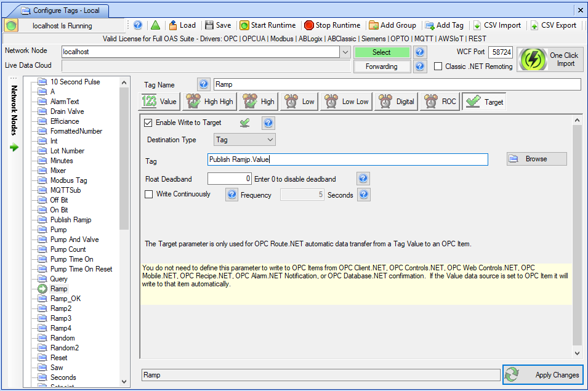Open help for Enable Write to Target
This screenshot has width=588, height=391.
pyautogui.click(x=268, y=123)
